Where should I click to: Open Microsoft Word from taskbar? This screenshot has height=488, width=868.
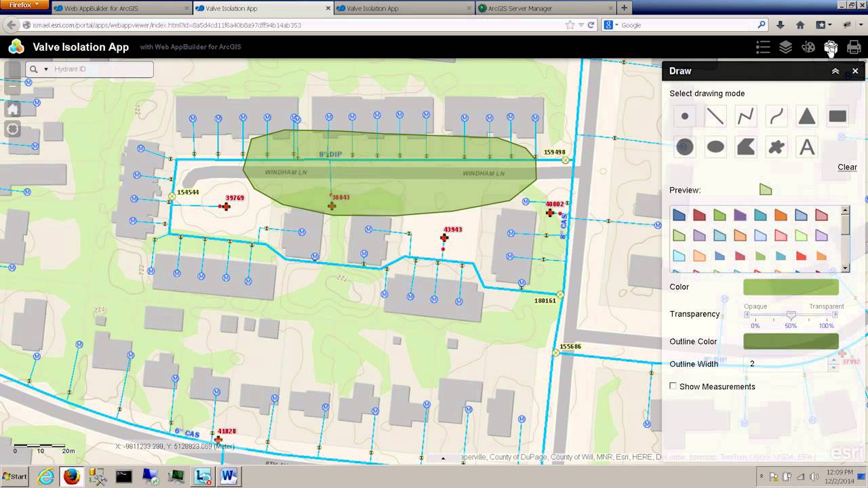pyautogui.click(x=229, y=476)
